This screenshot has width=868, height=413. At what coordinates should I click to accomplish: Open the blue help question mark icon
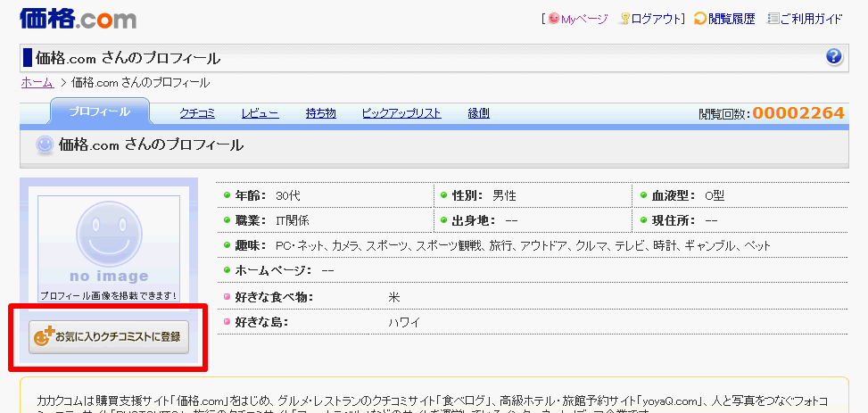pos(834,56)
